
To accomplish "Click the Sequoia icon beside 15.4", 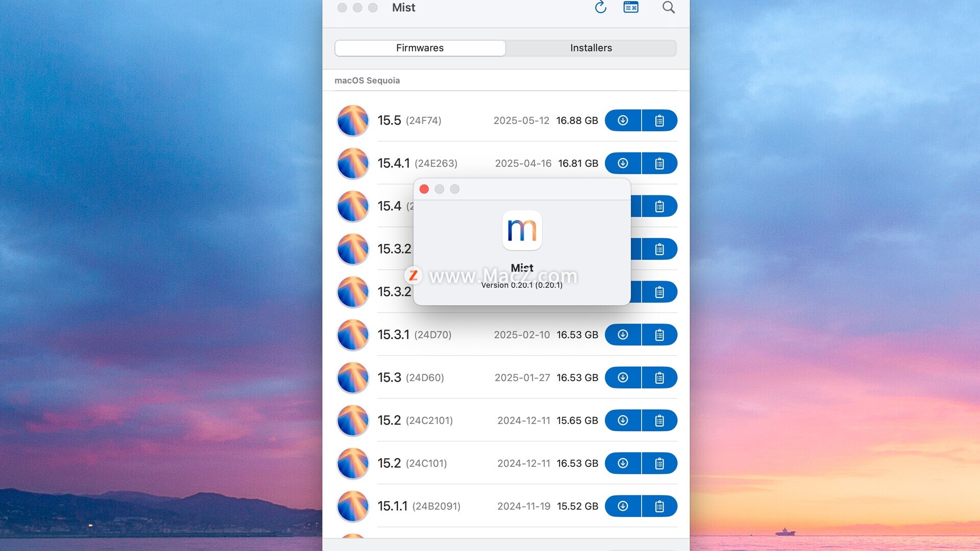I will click(x=353, y=206).
